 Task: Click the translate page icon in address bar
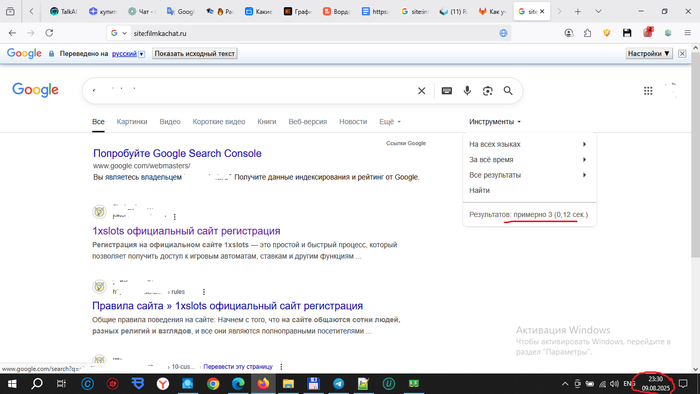(503, 33)
